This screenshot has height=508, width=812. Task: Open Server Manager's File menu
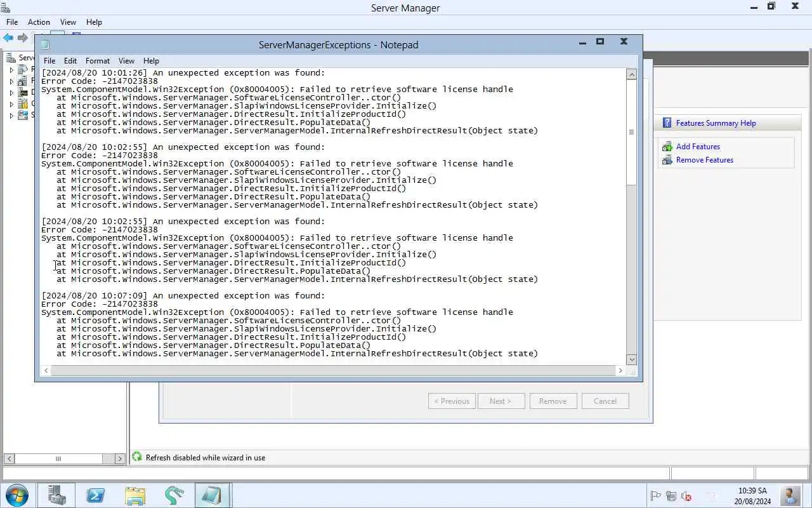pos(12,22)
